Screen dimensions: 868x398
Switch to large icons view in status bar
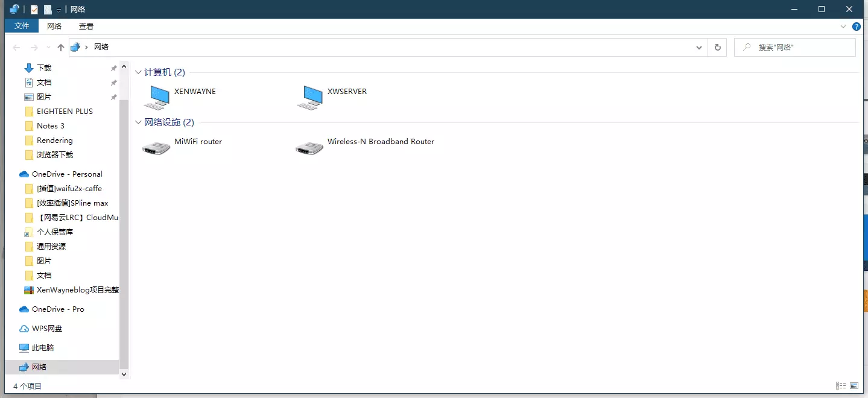[854, 386]
